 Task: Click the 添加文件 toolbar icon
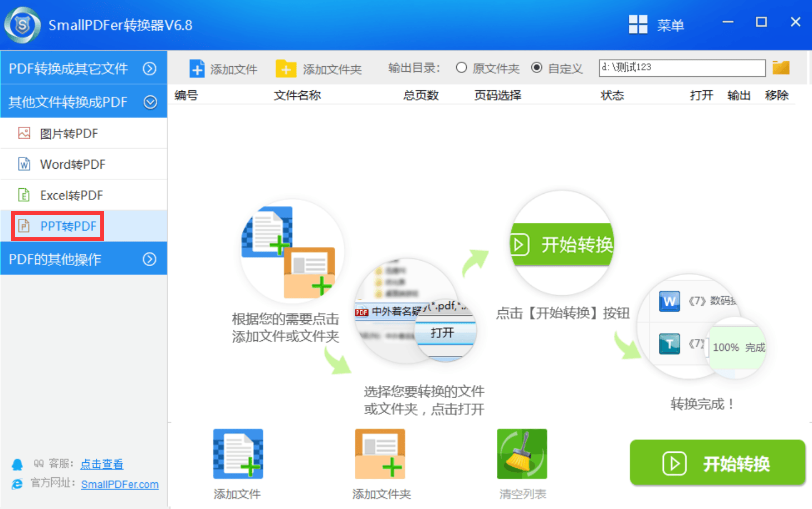pyautogui.click(x=197, y=67)
